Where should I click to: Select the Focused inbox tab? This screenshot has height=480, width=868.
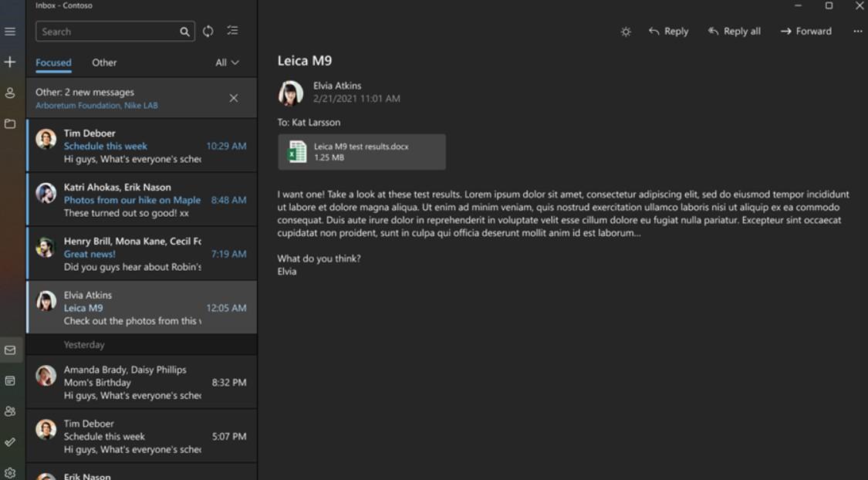tap(53, 63)
